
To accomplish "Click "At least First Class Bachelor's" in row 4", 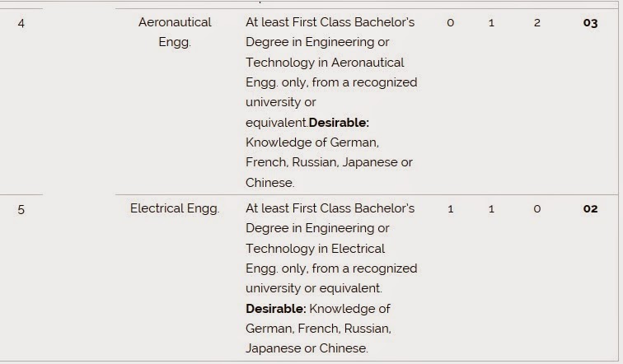I will [330, 22].
